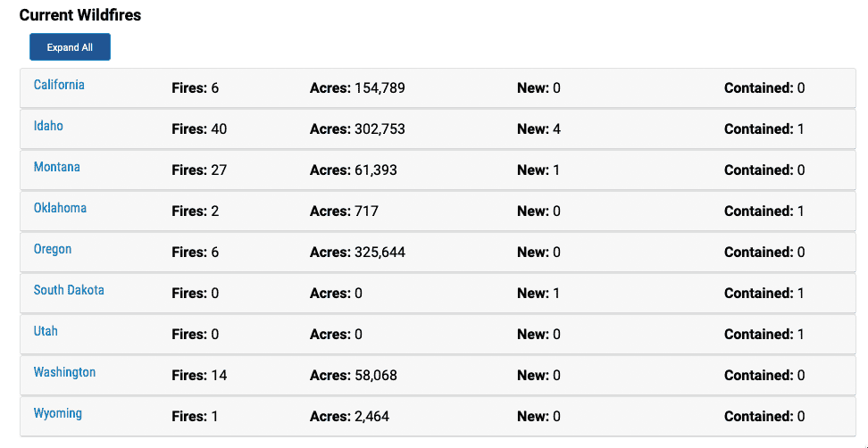
Task: Click the Current Wildfires heading
Action: tap(80, 15)
